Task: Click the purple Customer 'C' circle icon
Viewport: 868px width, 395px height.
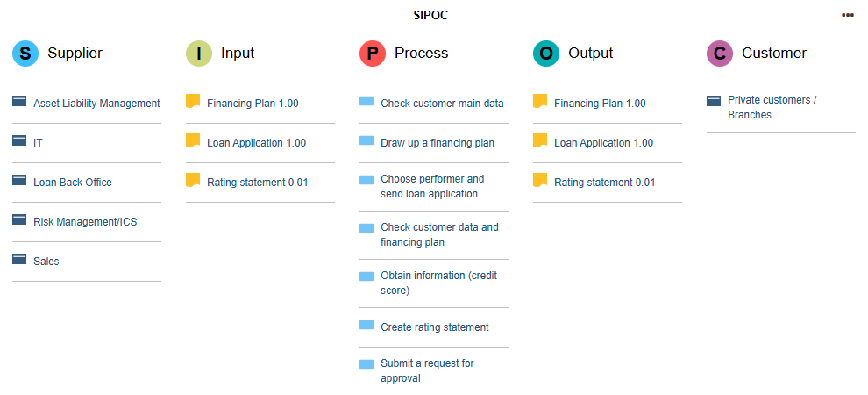Action: click(x=720, y=54)
